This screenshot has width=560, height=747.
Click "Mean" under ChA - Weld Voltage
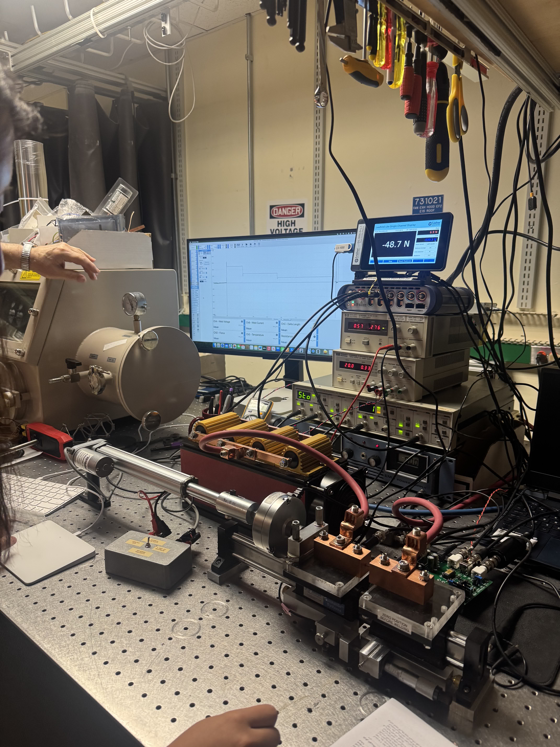tap(216, 327)
